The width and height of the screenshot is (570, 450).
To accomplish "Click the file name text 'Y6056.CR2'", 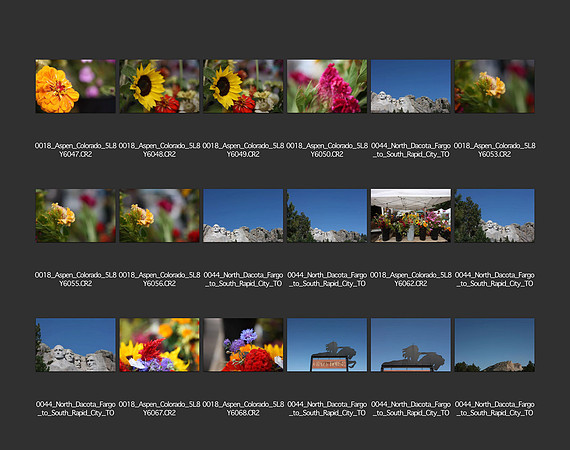I will [x=159, y=284].
